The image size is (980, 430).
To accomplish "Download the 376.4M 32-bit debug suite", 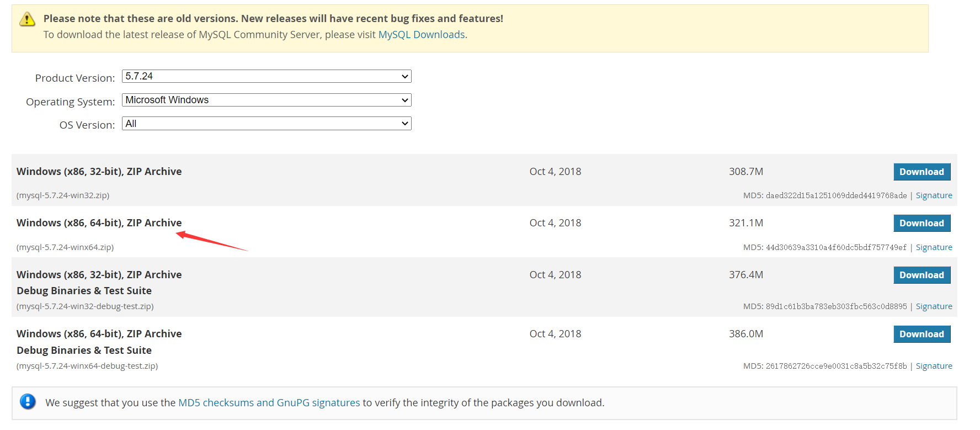I will click(922, 275).
